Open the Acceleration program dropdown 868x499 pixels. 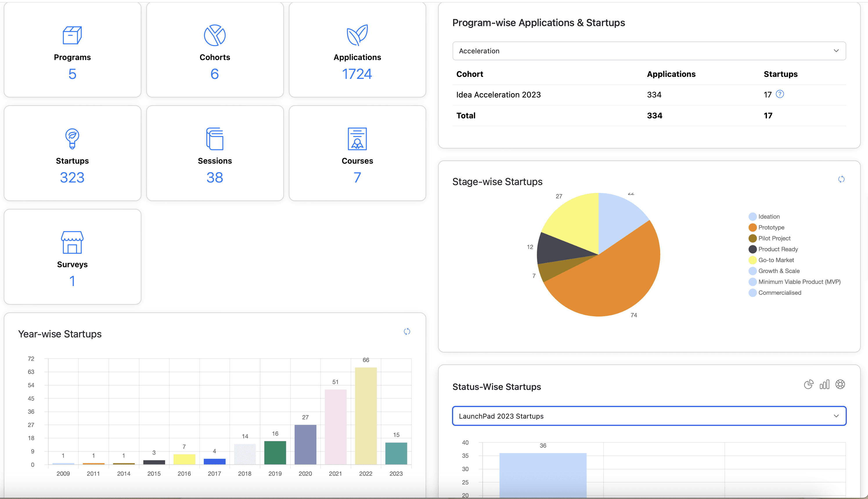point(649,51)
